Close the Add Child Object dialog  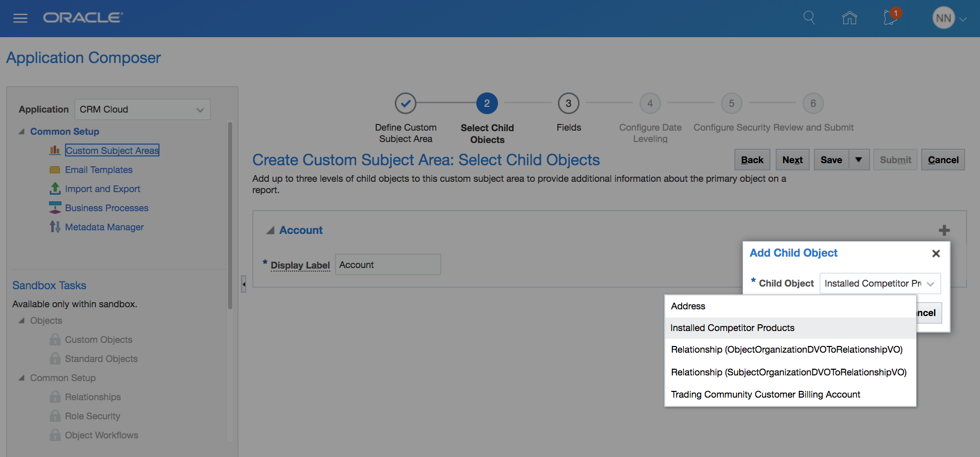(x=936, y=254)
